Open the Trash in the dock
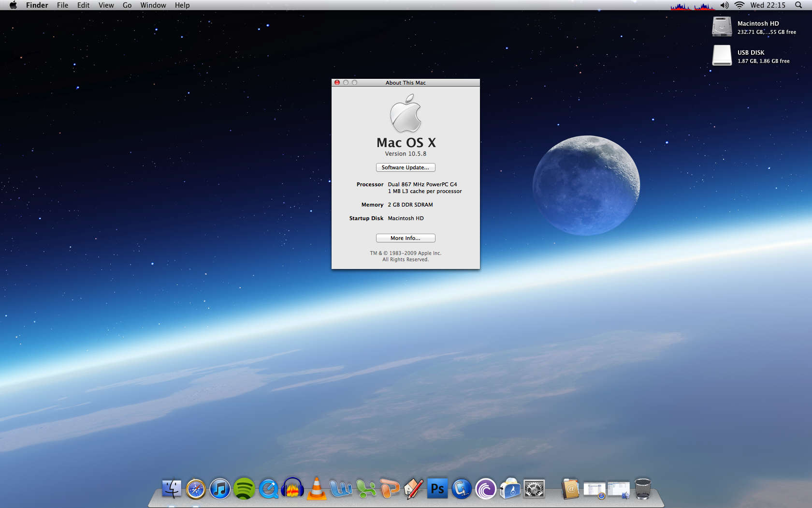 tap(643, 489)
